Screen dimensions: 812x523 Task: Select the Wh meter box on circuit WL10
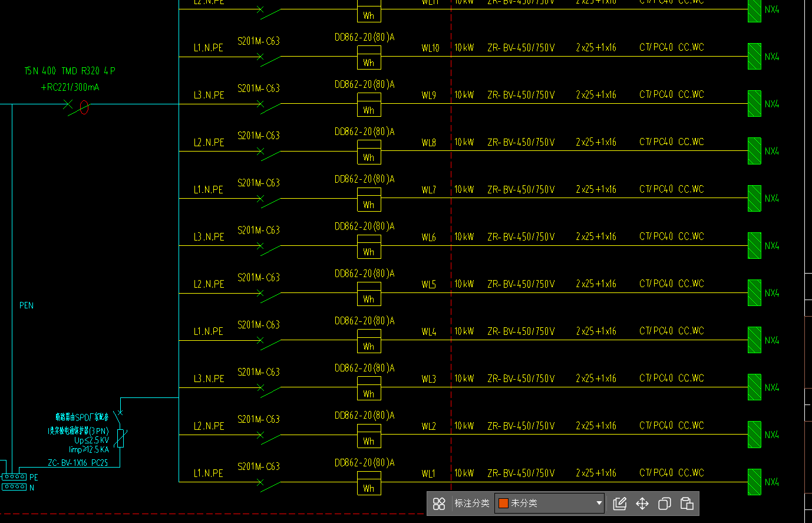tap(369, 58)
